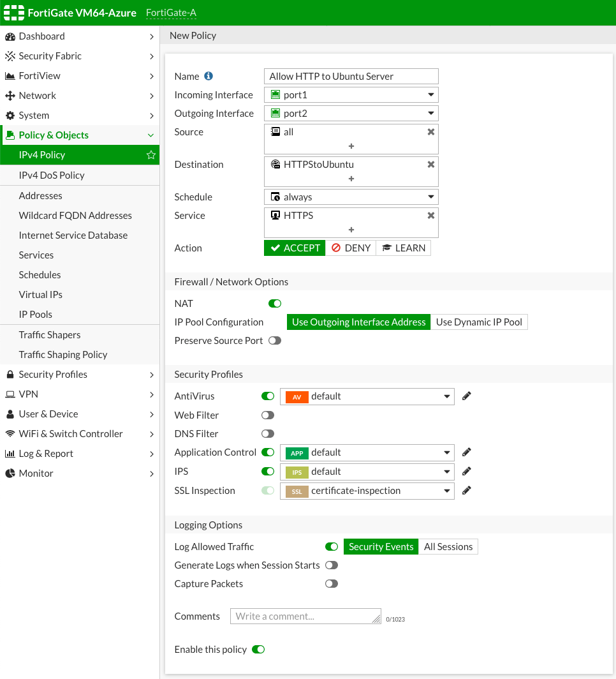The height and width of the screenshot is (679, 616).
Task: Click the VPN laptop icon
Action: (10, 394)
